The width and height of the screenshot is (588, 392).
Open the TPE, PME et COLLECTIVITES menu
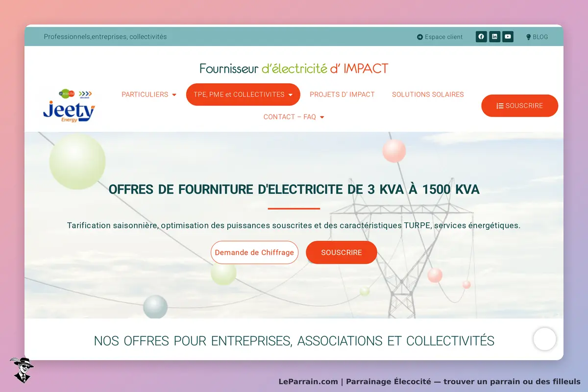[243, 95]
